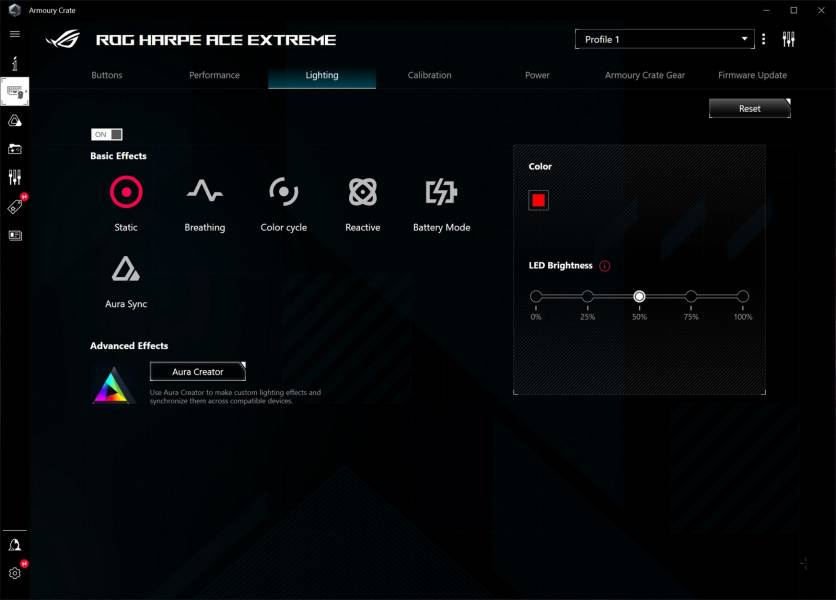The image size is (836, 600).
Task: Open the hamburger menu in sidebar
Action: (x=15, y=34)
